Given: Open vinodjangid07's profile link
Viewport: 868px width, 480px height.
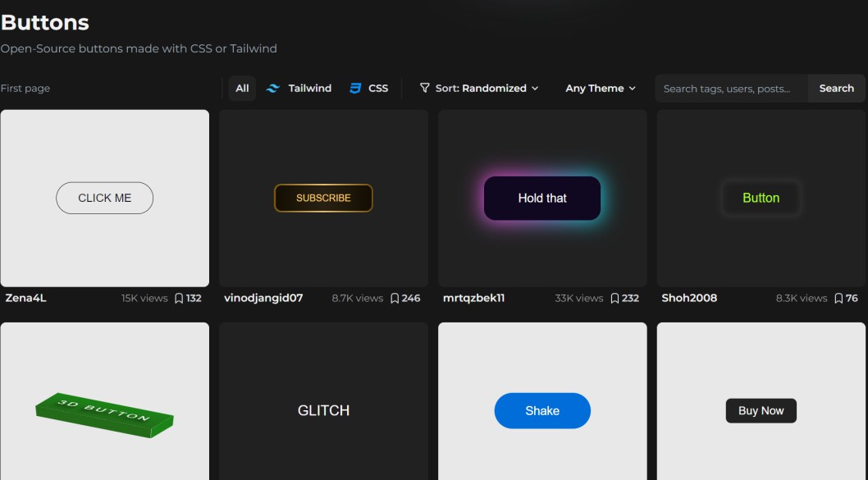Looking at the screenshot, I should (263, 299).
